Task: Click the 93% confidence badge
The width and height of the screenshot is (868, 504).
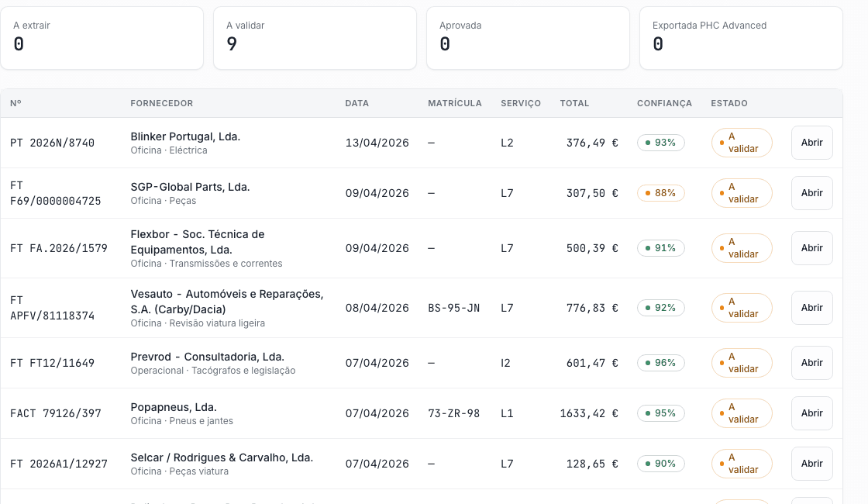Action: click(x=661, y=143)
